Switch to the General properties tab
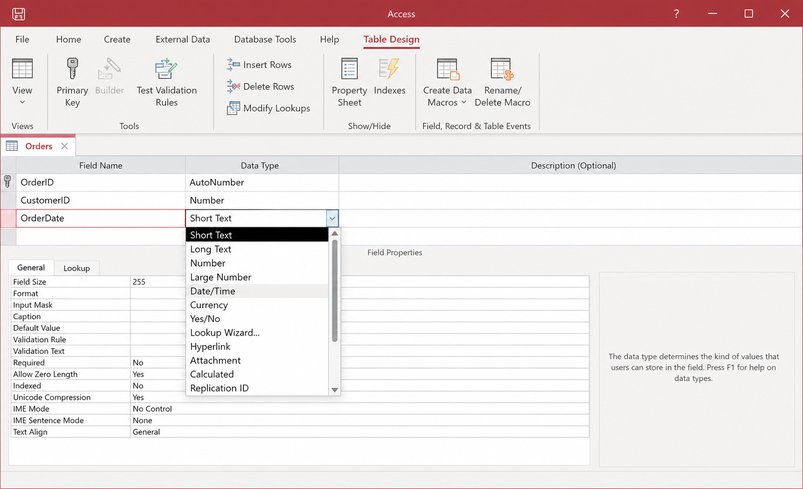This screenshot has height=489, width=803. click(x=31, y=267)
